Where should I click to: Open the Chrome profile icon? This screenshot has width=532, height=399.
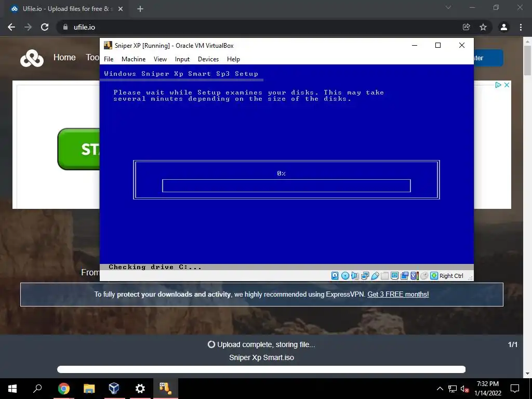coord(504,27)
